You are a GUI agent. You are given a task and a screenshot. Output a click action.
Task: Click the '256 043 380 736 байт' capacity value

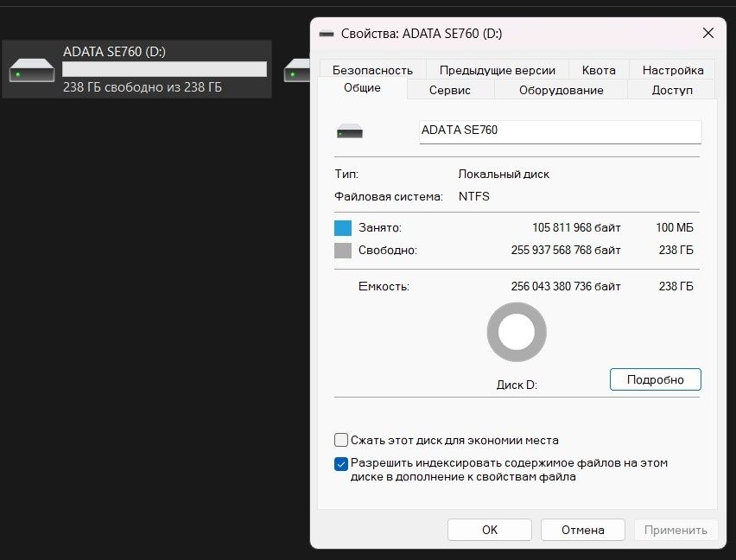tap(566, 286)
